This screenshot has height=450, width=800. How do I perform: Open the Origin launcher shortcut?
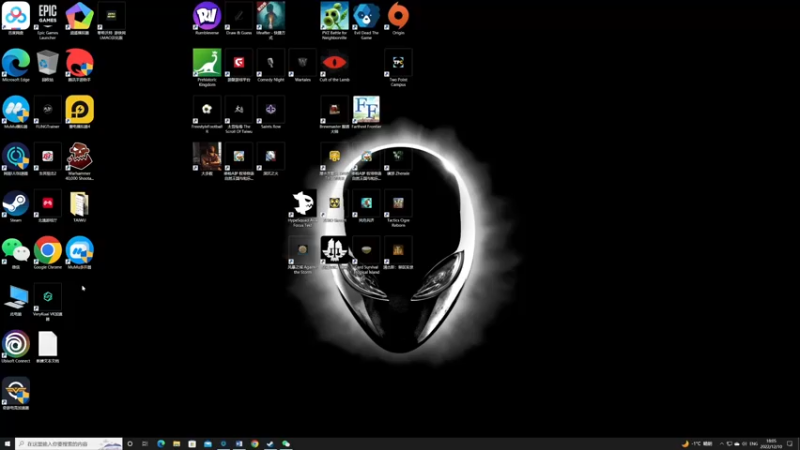pyautogui.click(x=398, y=18)
